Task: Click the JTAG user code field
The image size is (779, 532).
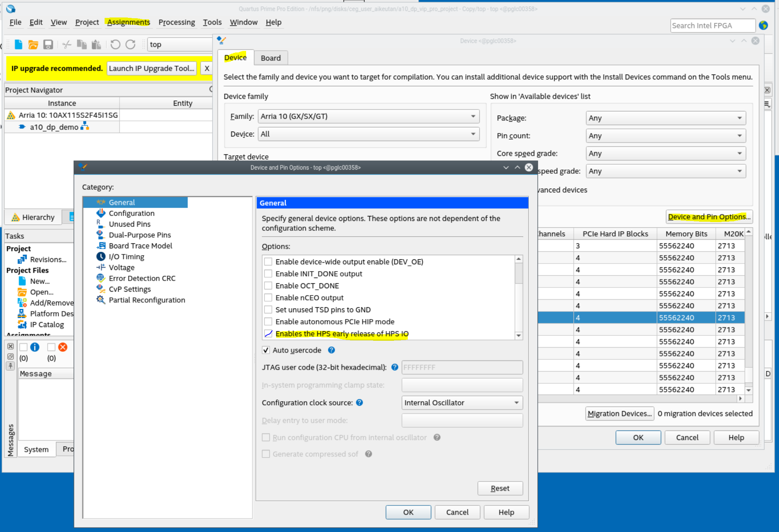Action: click(x=462, y=367)
